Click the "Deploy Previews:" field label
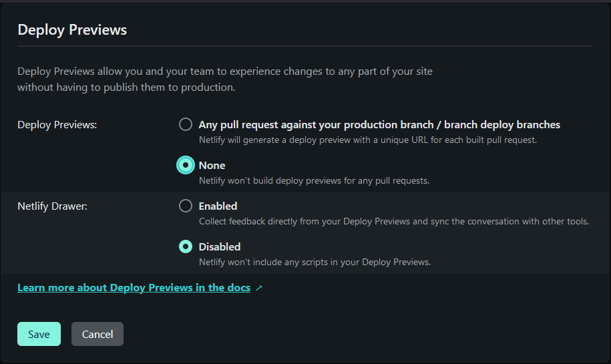 (57, 125)
